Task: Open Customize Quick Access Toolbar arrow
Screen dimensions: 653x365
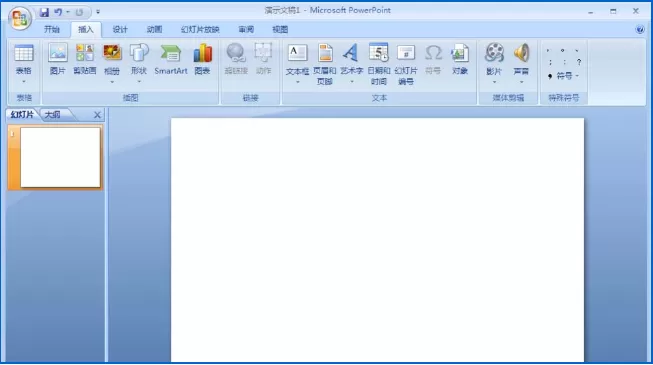Action: [98, 12]
